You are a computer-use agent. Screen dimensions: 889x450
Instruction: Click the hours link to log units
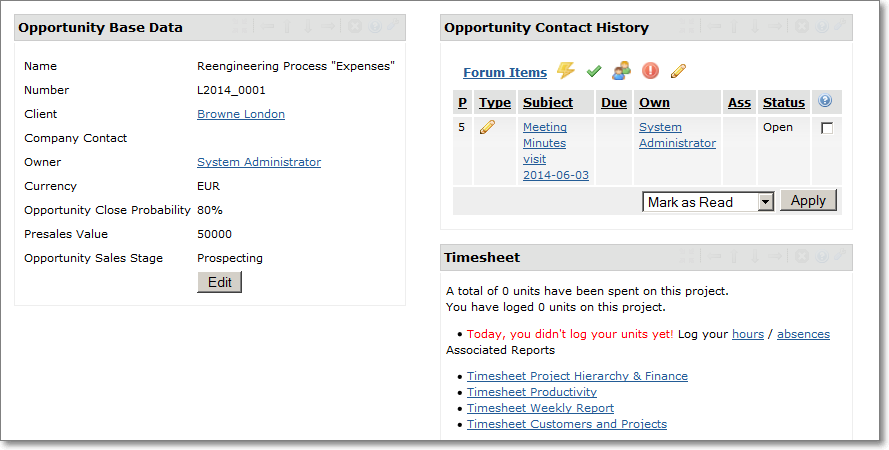(x=748, y=334)
